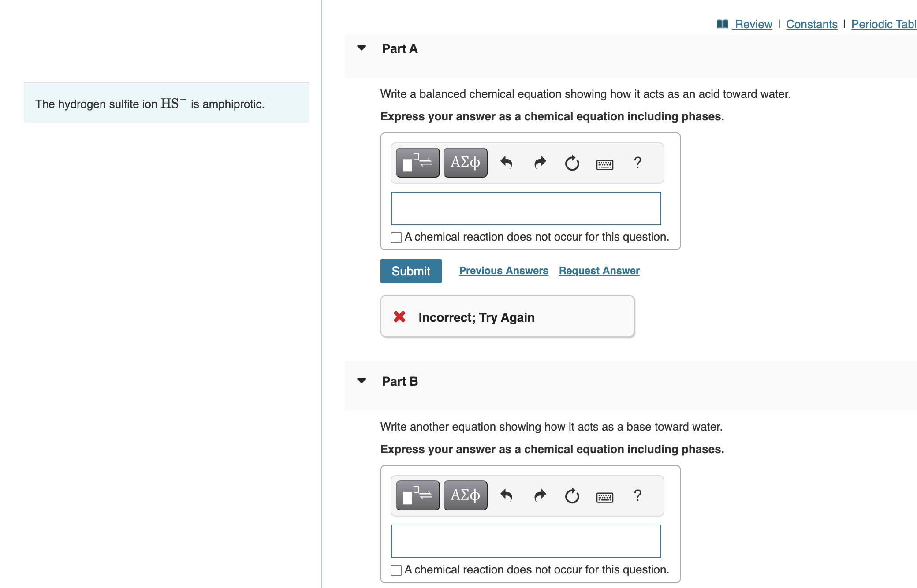
Task: Open the Review page
Action: [753, 24]
